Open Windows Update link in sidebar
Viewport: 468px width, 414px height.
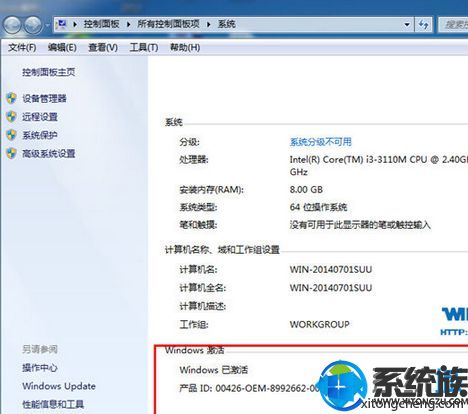pos(59,386)
